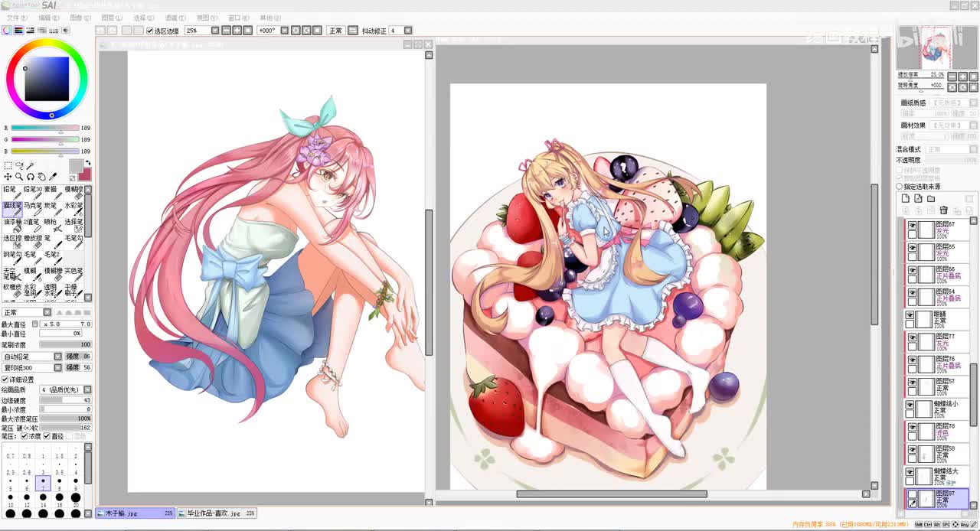
Task: Open the 文件 file menu
Action: pyautogui.click(x=17, y=18)
